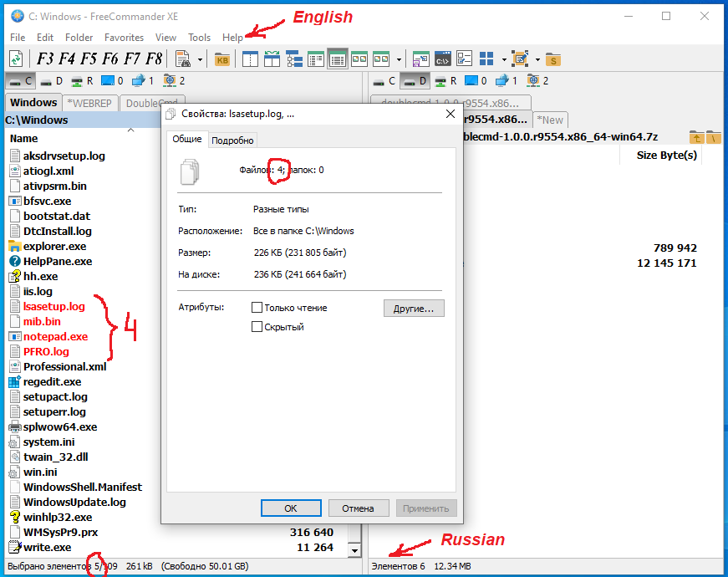Select network drive R in right panel
Image resolution: width=728 pixels, height=577 pixels.
(445, 81)
